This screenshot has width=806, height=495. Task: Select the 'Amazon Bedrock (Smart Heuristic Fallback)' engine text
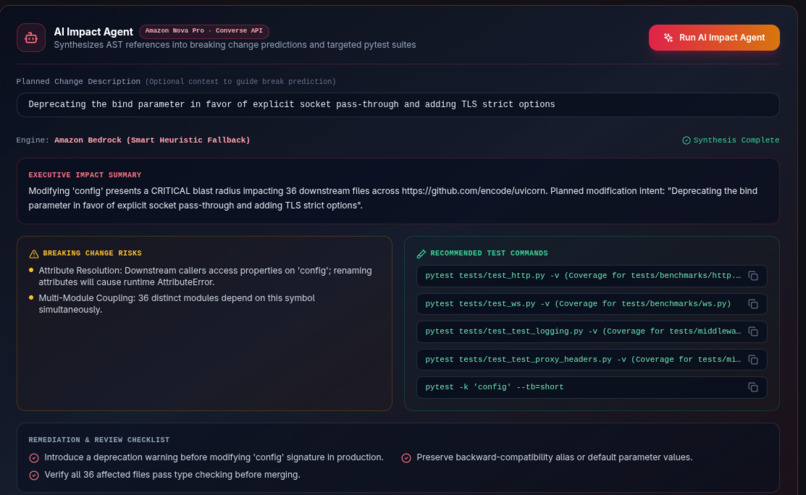click(x=152, y=140)
